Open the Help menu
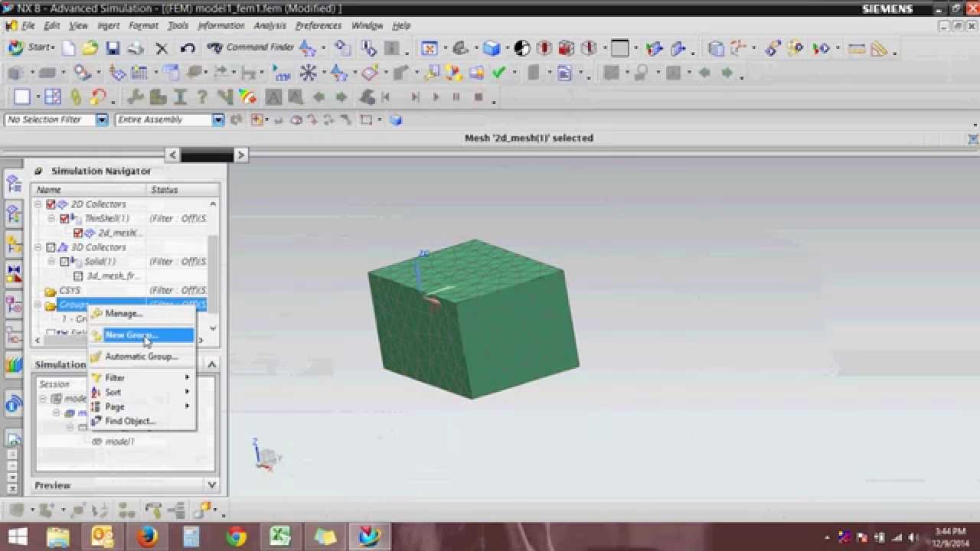 pos(401,25)
